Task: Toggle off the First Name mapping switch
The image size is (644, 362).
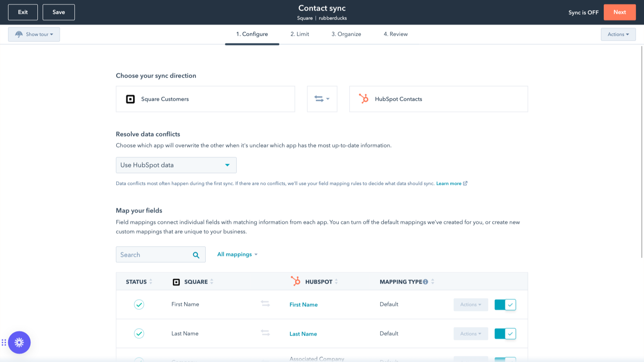Action: point(505,305)
